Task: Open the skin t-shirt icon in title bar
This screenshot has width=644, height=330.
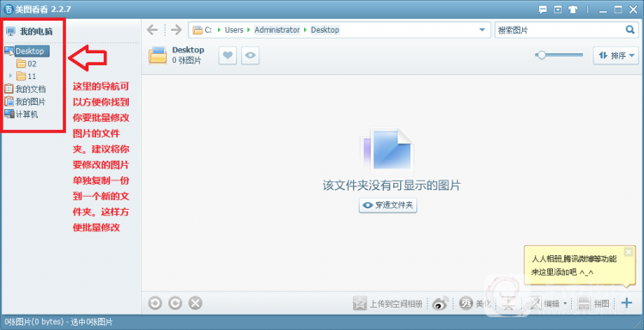Action: pyautogui.click(x=573, y=9)
